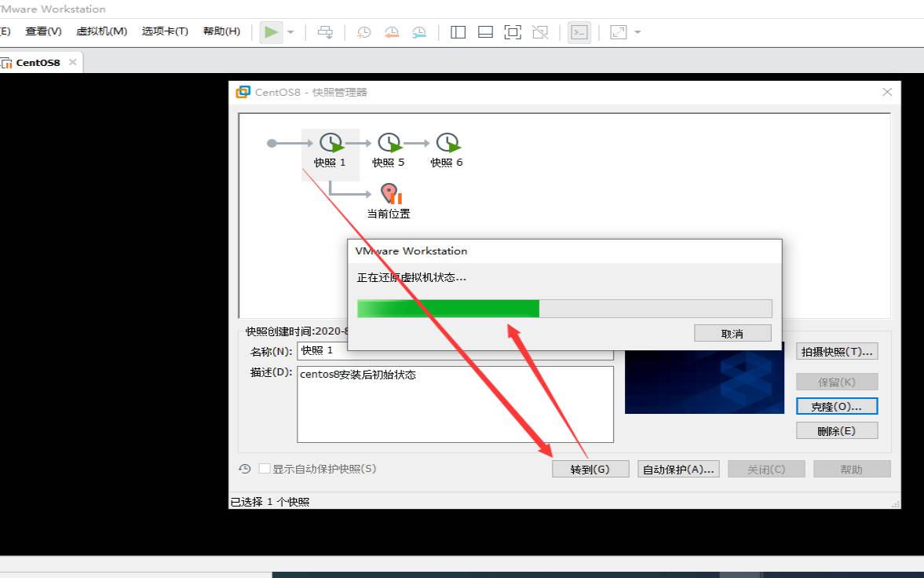Click the 正在还原虚拟机状态... message text

point(411,277)
